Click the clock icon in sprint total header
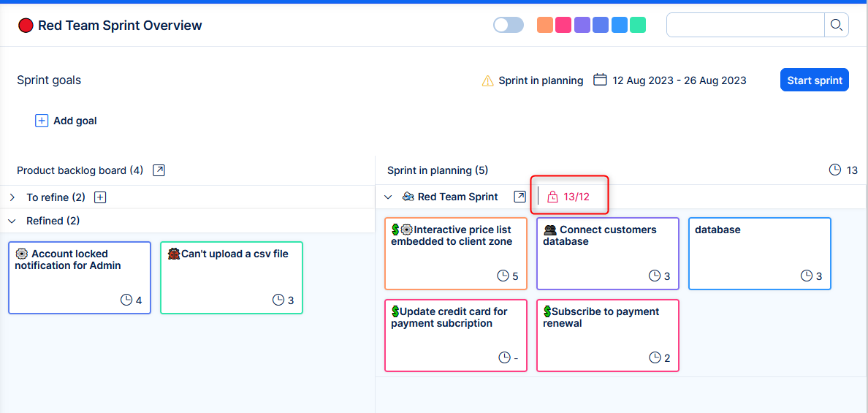Viewport: 868px width, 413px height. (x=835, y=170)
